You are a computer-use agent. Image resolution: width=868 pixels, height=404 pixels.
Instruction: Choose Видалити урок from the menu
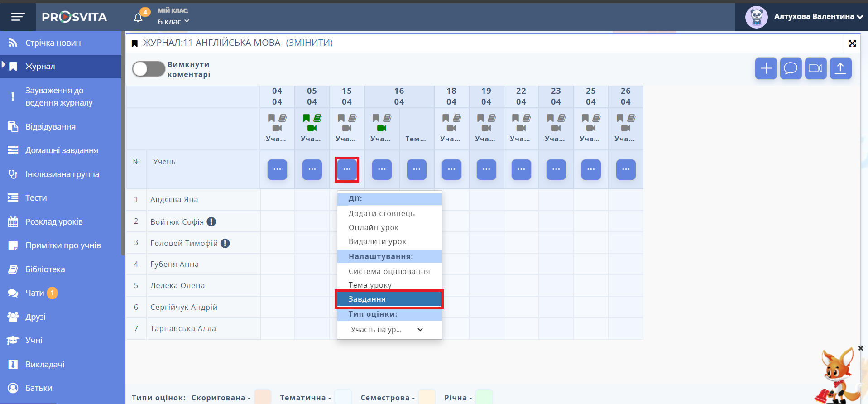click(377, 241)
